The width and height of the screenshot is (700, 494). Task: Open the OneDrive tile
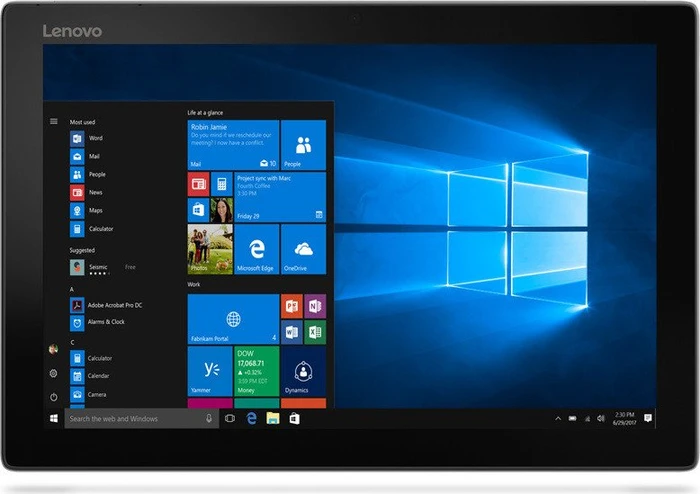pyautogui.click(x=304, y=249)
